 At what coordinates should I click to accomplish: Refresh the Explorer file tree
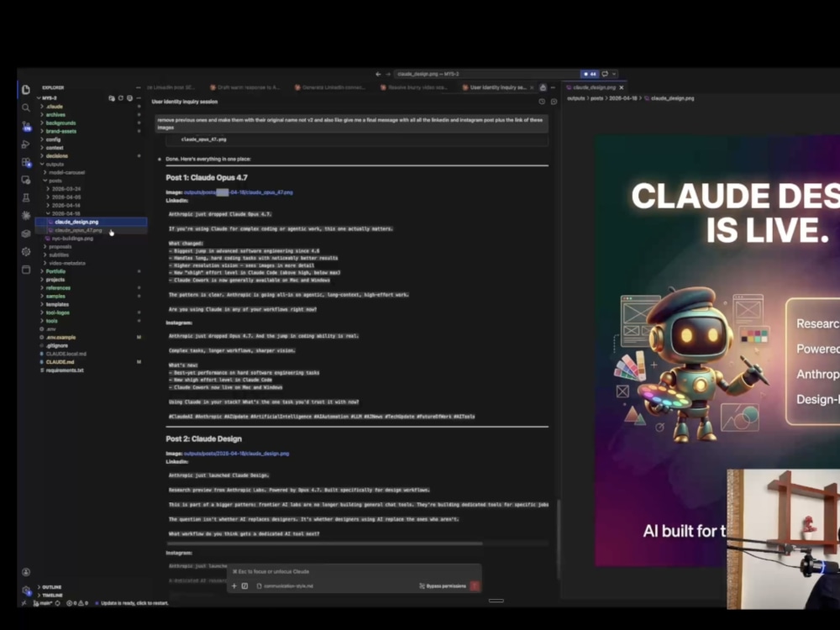click(120, 98)
